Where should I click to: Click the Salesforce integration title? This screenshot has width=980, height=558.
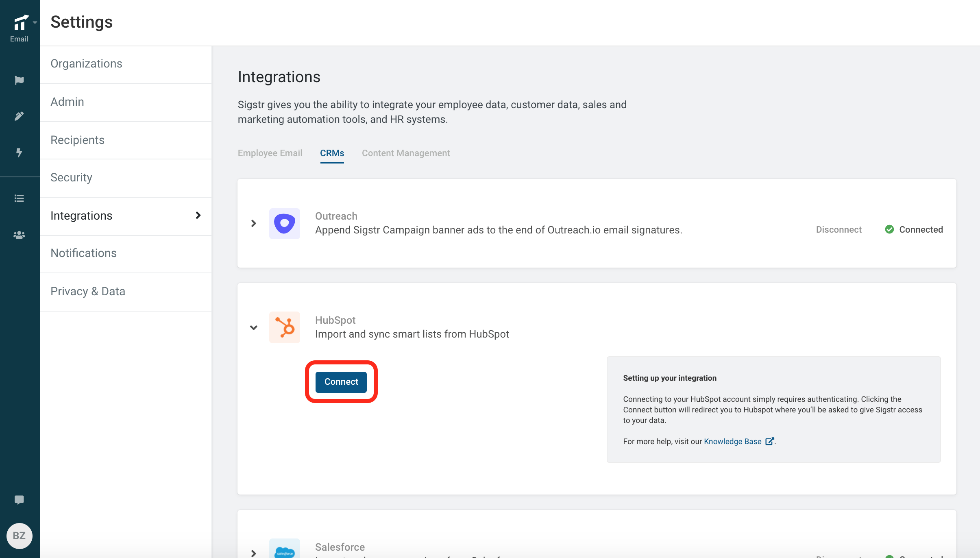point(340,547)
